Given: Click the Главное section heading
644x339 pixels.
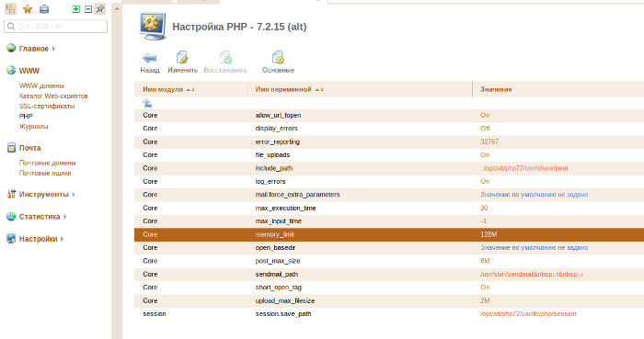Looking at the screenshot, I should coord(34,49).
